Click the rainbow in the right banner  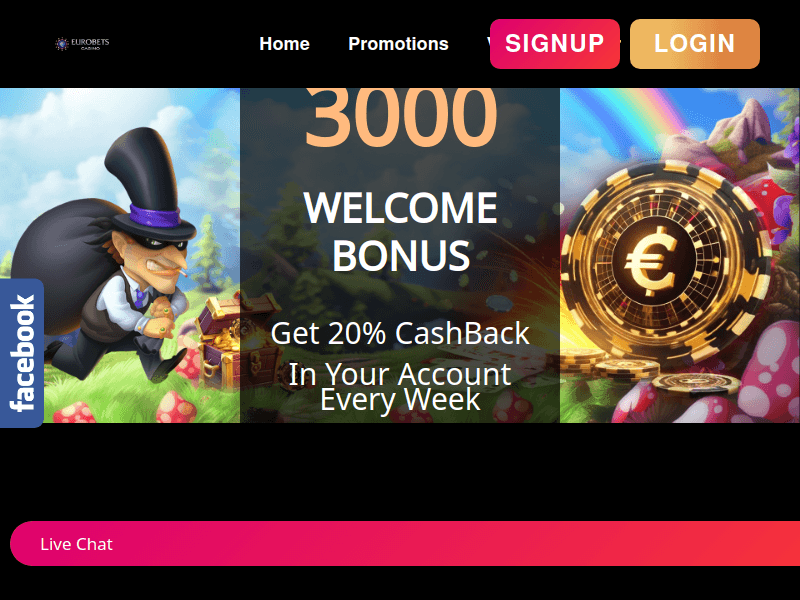click(628, 120)
